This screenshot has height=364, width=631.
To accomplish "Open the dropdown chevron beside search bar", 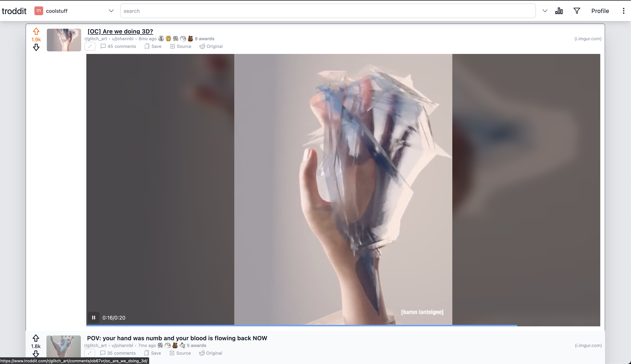I will [545, 11].
